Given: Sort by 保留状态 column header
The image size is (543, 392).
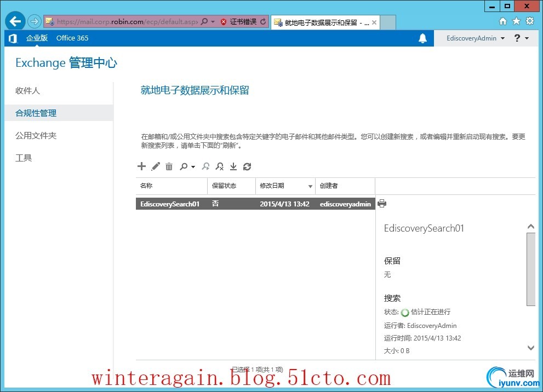Looking at the screenshot, I should click(x=232, y=186).
